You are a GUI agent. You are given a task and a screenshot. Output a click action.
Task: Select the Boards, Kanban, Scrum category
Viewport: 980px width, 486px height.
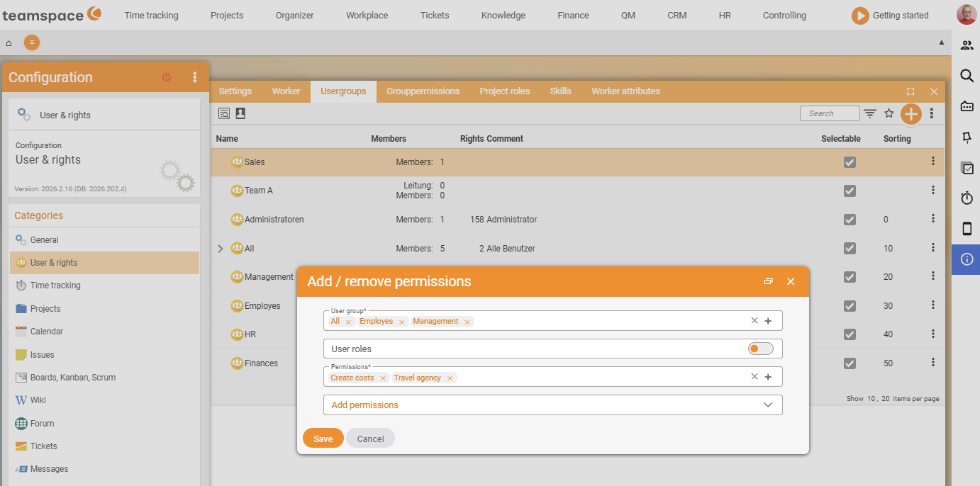pos(104,378)
